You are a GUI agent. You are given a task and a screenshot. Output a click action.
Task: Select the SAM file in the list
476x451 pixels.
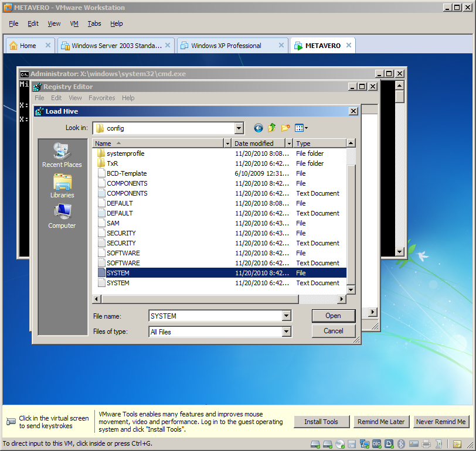pyautogui.click(x=113, y=223)
